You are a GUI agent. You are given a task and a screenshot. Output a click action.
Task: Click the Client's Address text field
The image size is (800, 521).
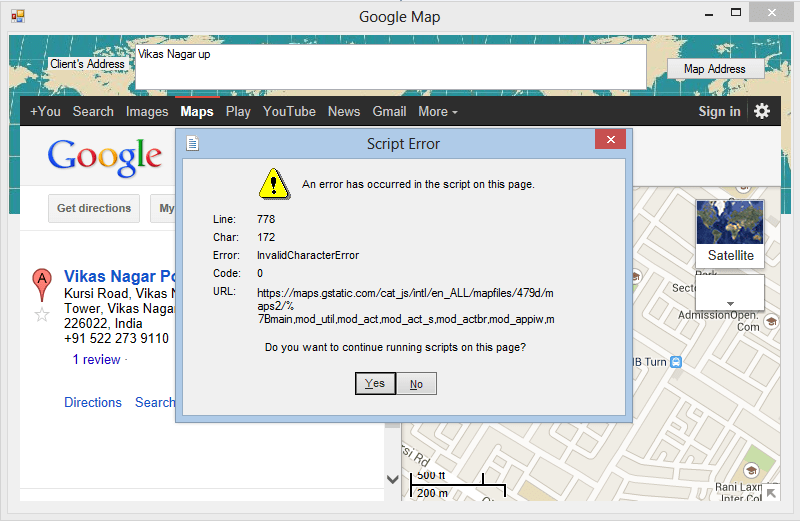point(391,67)
